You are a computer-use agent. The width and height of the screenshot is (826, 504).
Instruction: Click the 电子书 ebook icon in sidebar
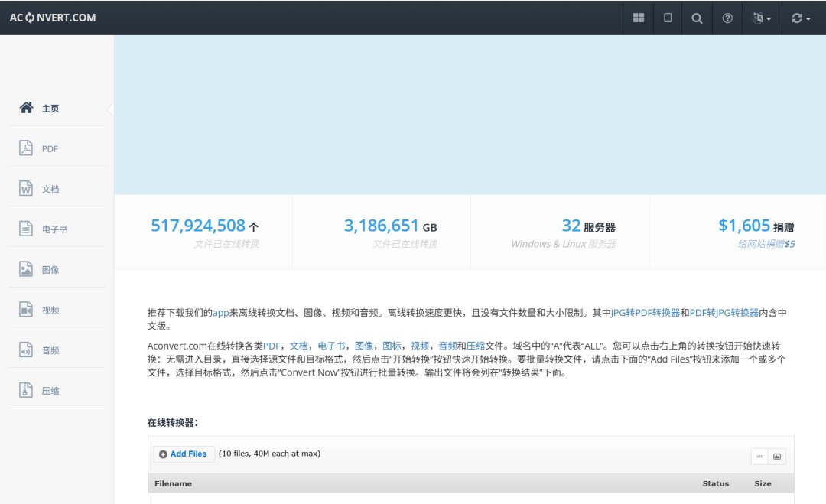coord(26,229)
